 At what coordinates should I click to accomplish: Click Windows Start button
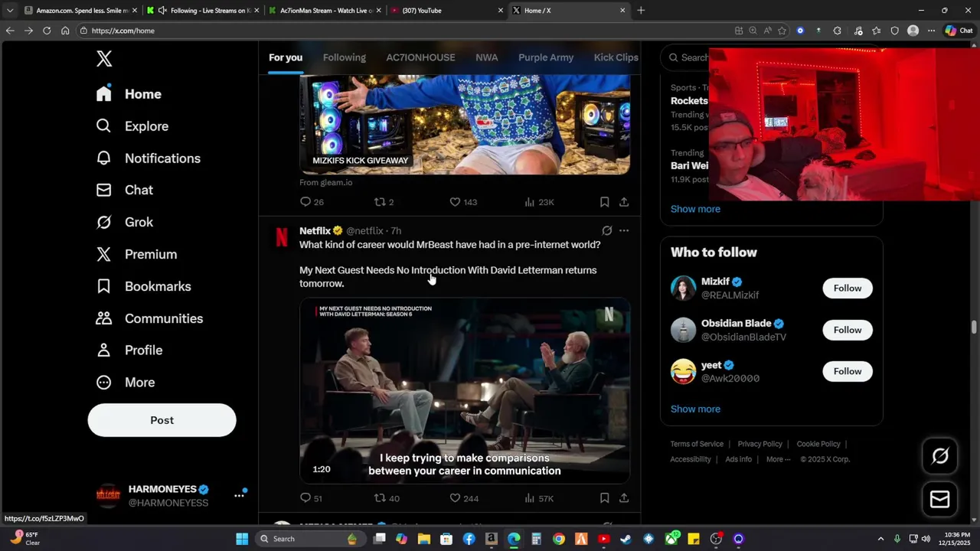pos(242,539)
